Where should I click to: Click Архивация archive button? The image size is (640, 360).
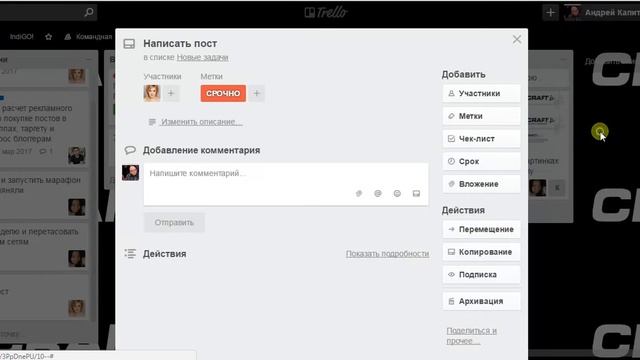481,301
